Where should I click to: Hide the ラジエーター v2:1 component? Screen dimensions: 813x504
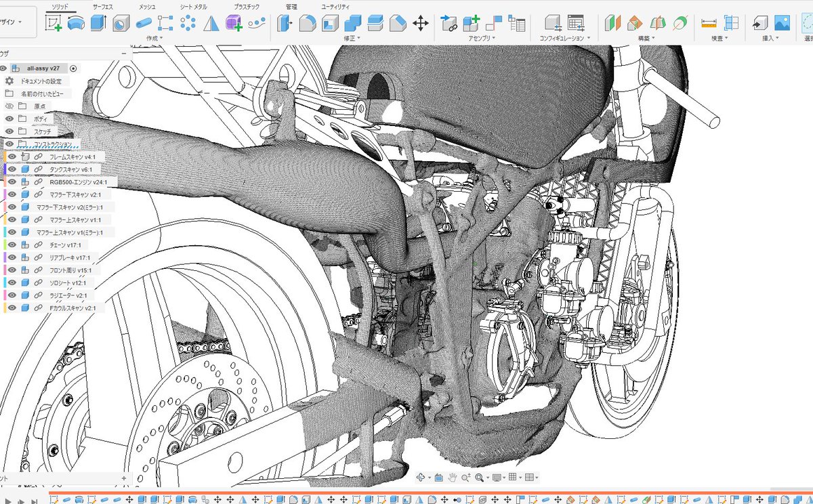coord(12,295)
